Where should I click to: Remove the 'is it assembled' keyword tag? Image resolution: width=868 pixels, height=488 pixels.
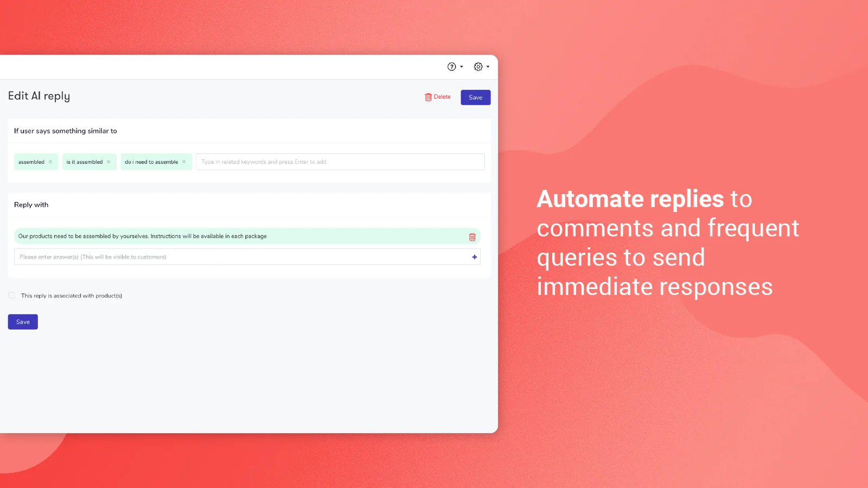pos(108,162)
